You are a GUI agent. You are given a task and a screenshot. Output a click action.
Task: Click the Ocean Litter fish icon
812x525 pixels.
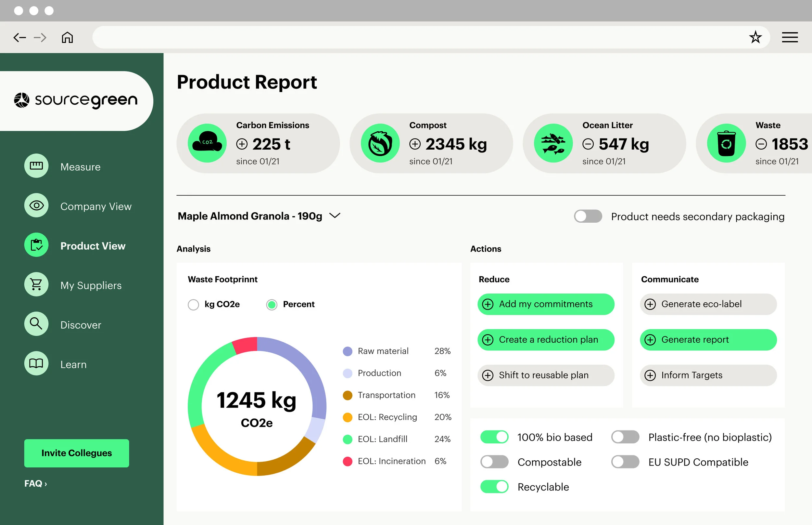(x=553, y=143)
